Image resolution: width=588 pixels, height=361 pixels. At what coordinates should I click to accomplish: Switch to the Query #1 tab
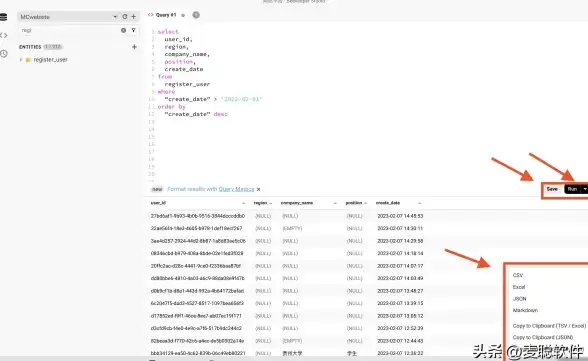pyautogui.click(x=166, y=15)
